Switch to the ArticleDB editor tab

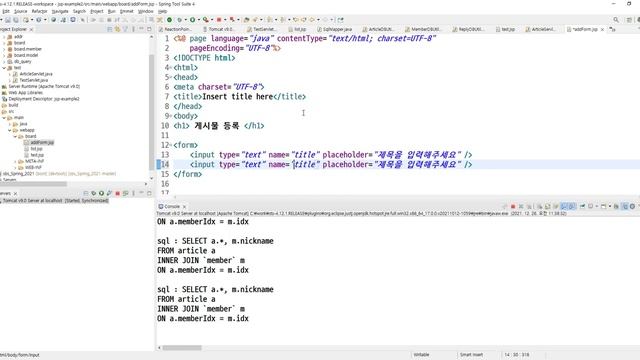(x=379, y=29)
